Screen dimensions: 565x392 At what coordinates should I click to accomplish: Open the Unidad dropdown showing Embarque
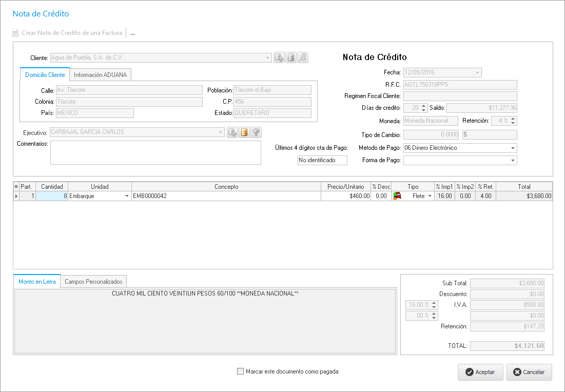[127, 196]
